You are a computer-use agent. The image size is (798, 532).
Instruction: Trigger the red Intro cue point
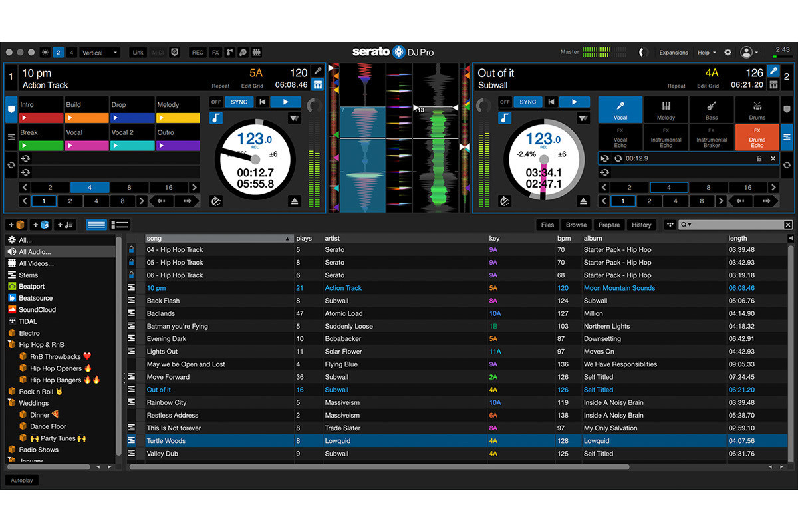[41, 118]
